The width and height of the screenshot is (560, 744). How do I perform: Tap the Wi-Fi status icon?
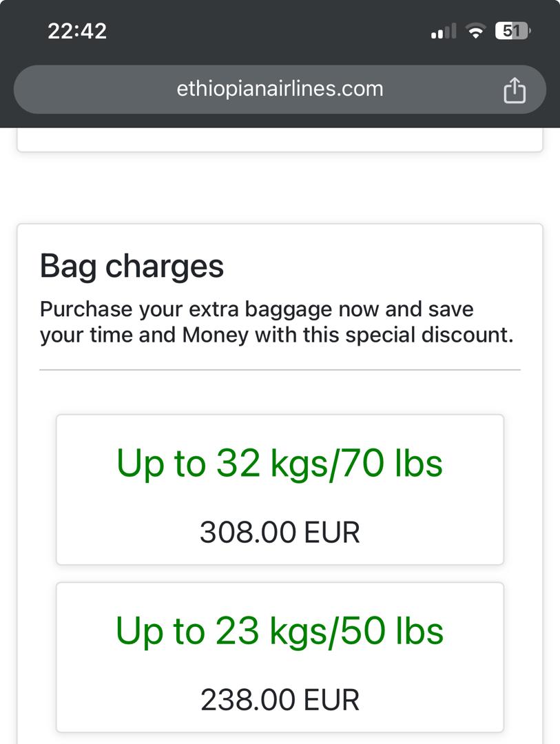(475, 31)
